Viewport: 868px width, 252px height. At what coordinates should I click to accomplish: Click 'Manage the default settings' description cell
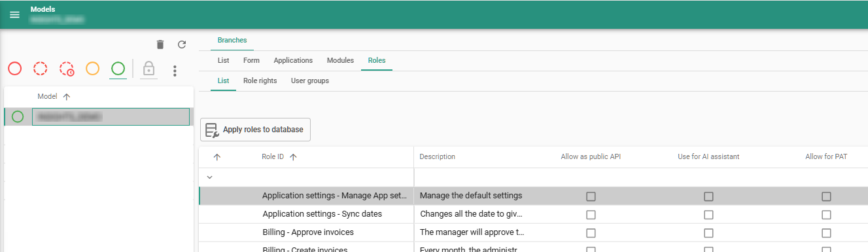(x=471, y=196)
